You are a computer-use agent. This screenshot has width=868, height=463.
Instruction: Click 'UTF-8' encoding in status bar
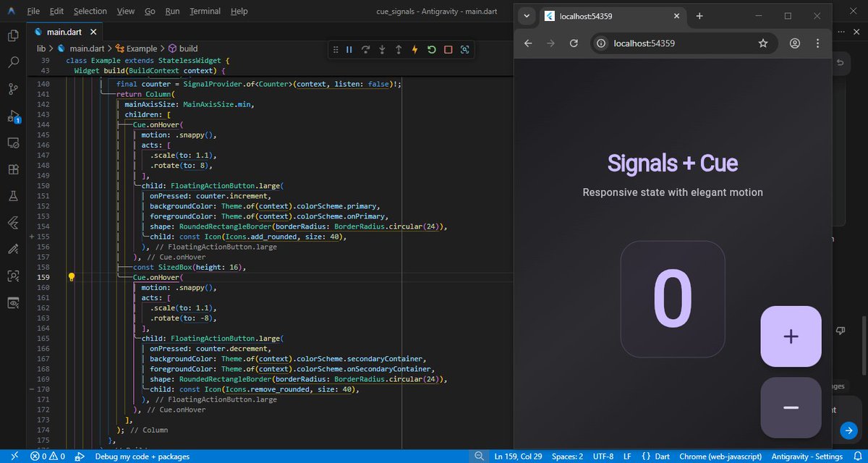[x=603, y=456]
